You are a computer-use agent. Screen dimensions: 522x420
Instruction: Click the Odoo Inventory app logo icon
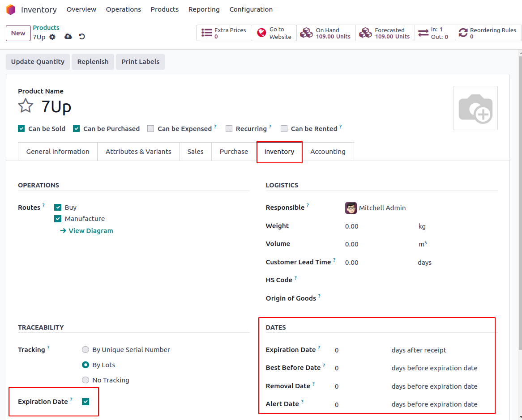(x=11, y=10)
